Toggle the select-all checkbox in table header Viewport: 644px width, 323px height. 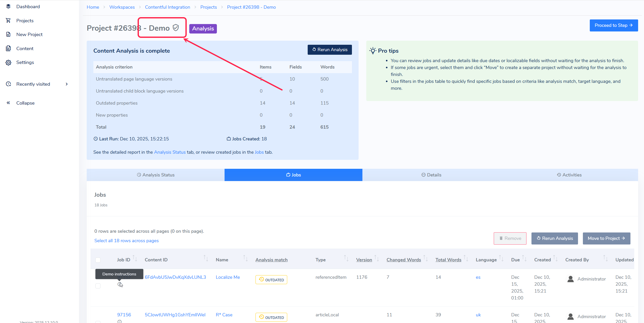(x=98, y=260)
